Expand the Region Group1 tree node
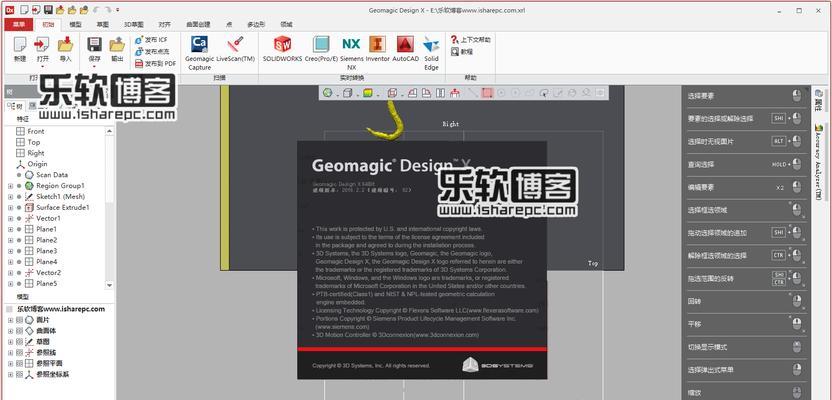 (10, 186)
